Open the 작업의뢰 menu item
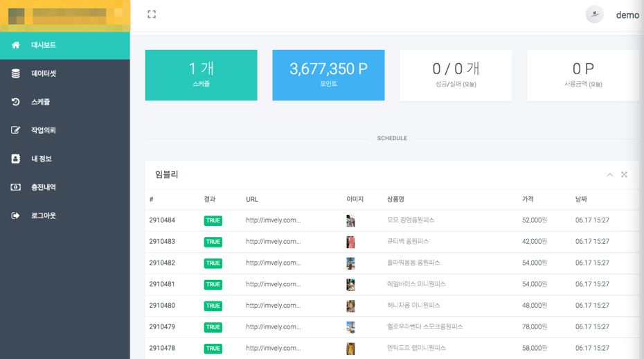644x359 pixels. [65, 130]
